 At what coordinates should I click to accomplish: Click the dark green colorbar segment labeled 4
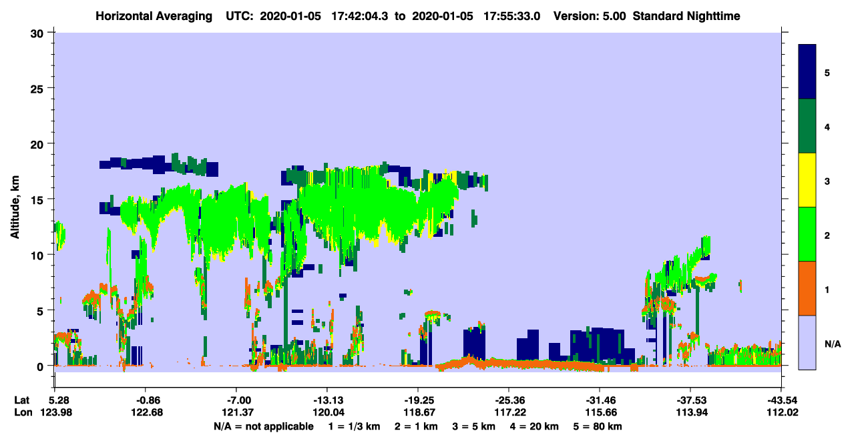coord(807,126)
